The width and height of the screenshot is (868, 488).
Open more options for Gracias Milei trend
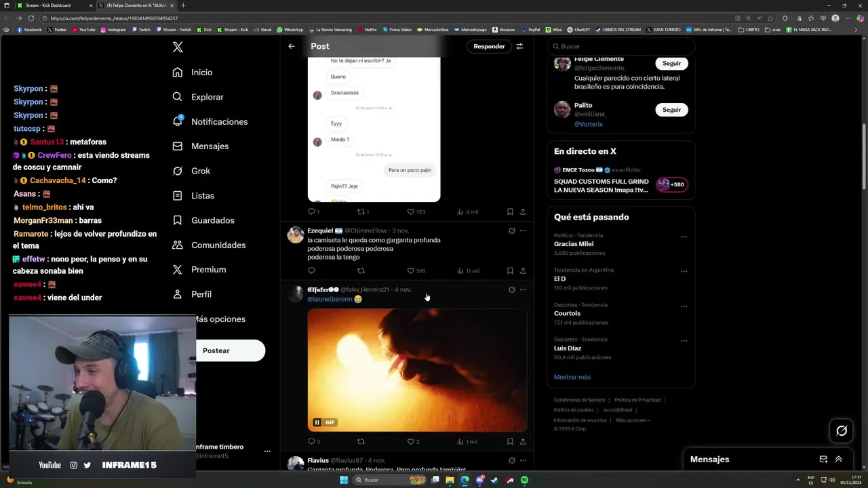[x=684, y=237]
